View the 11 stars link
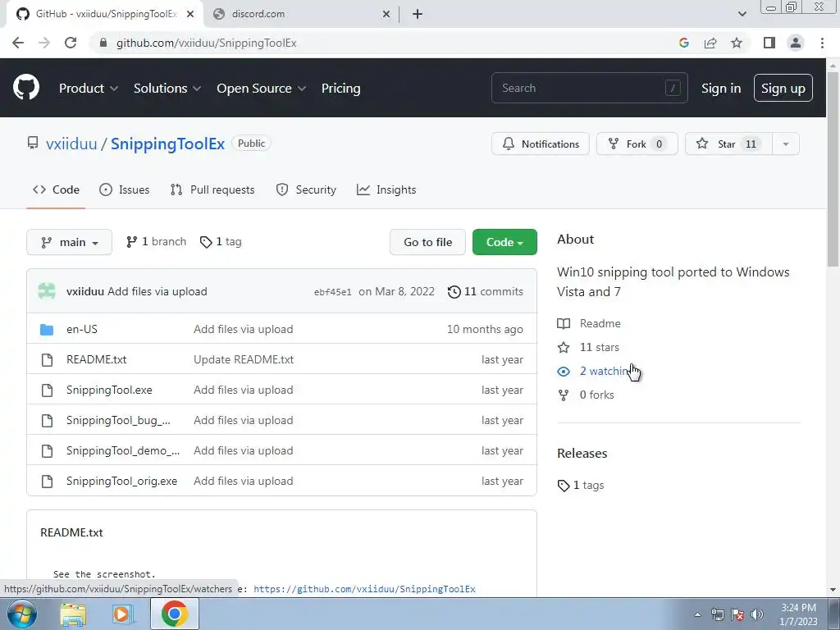 point(588,347)
